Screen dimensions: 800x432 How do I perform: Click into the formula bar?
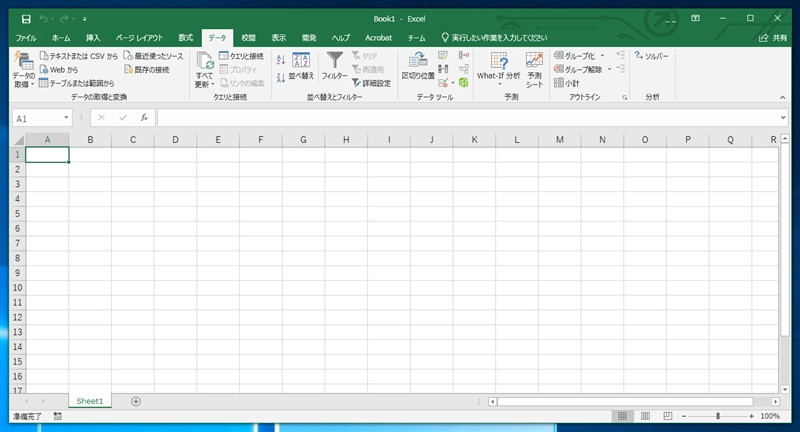468,118
